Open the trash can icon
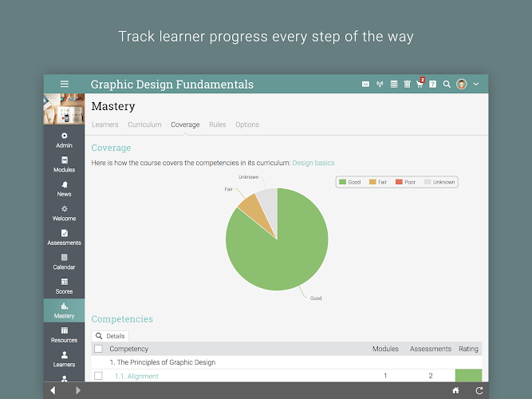 pyautogui.click(x=407, y=85)
